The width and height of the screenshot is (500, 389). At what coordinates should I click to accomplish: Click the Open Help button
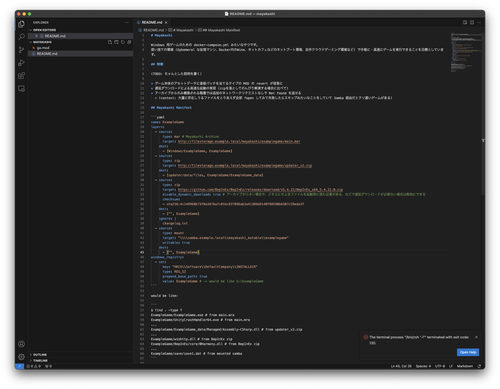468,352
